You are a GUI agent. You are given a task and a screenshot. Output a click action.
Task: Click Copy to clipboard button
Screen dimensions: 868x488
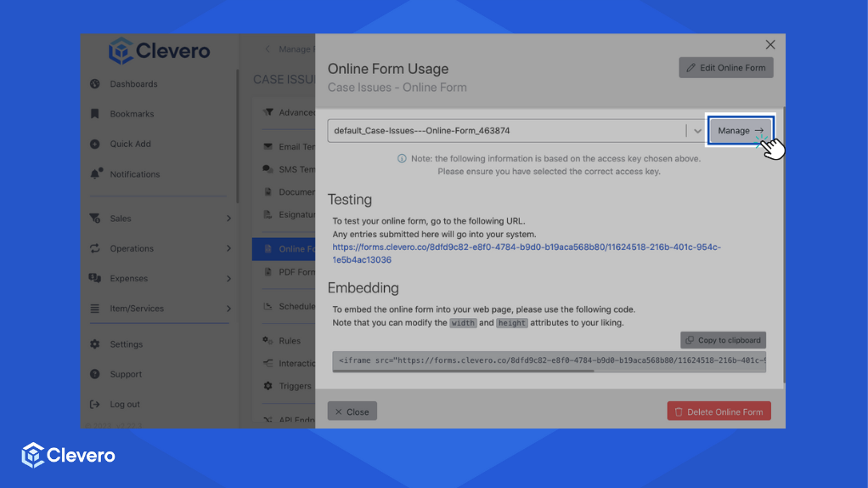tap(723, 340)
